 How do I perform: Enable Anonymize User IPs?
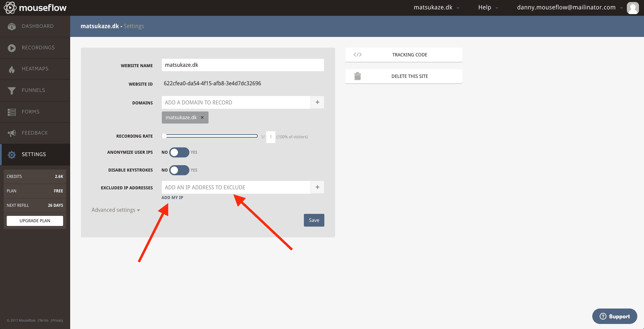179,152
